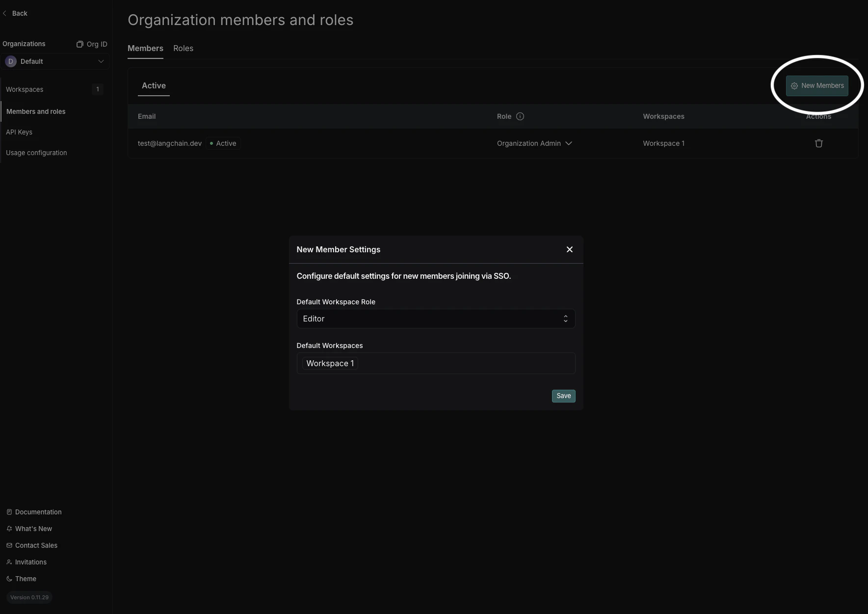Switch to the Roles tab

pyautogui.click(x=183, y=48)
